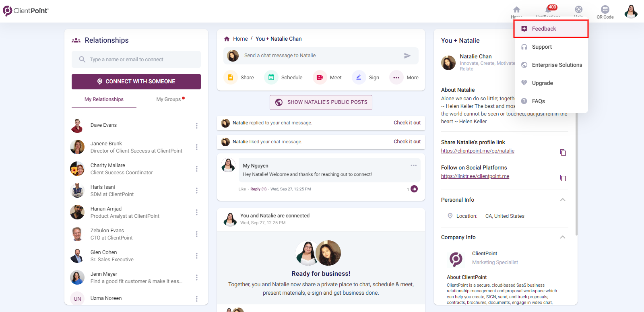Go to Home breadcrumb link
Image resolution: width=644 pixels, height=312 pixels.
point(240,39)
